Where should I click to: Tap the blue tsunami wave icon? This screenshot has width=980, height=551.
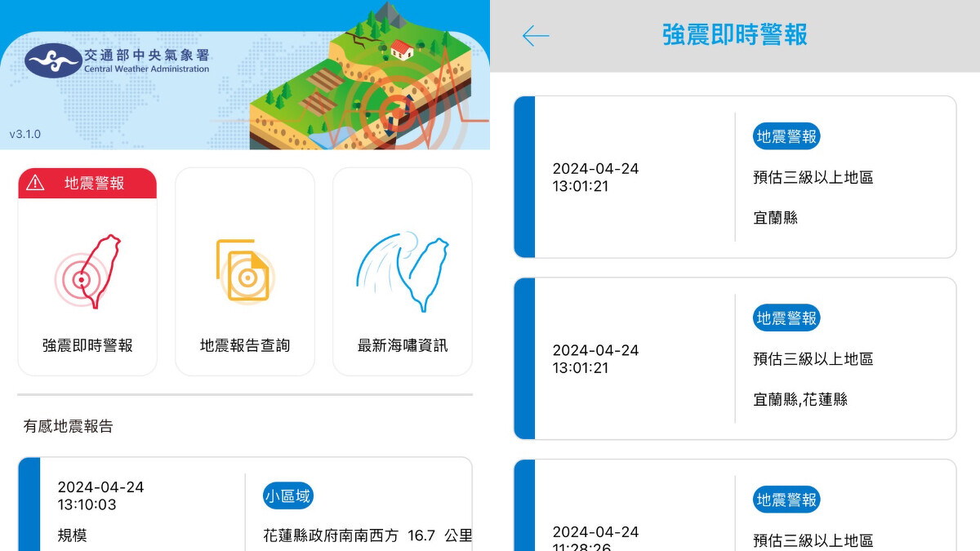(x=403, y=273)
